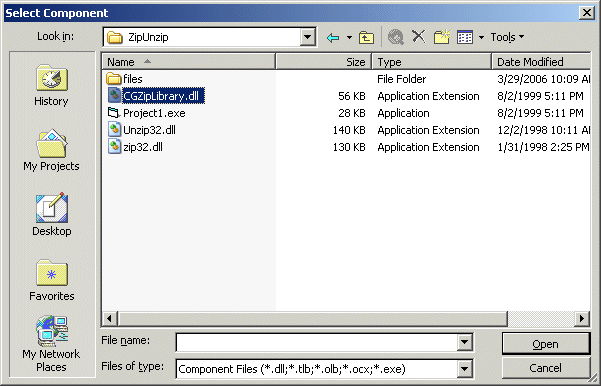Select the Unzip32.dll file icon

[x=114, y=130]
